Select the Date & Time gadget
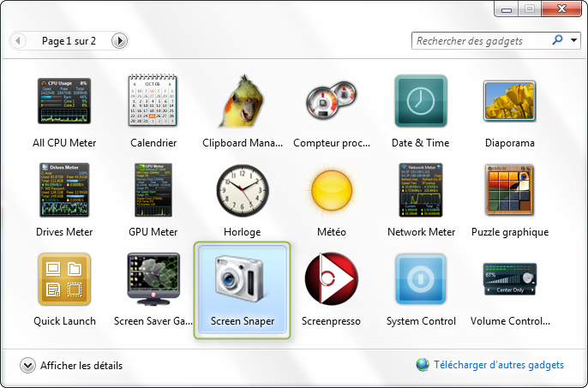 coord(421,102)
